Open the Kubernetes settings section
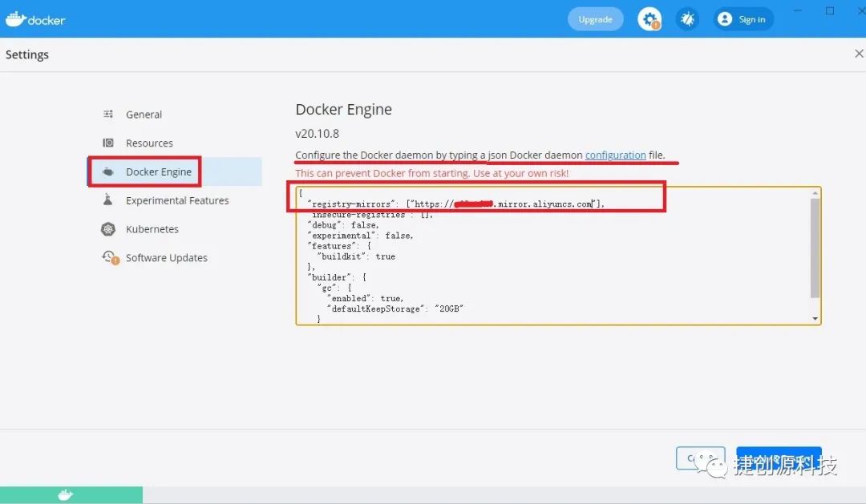The width and height of the screenshot is (866, 504). point(174,229)
